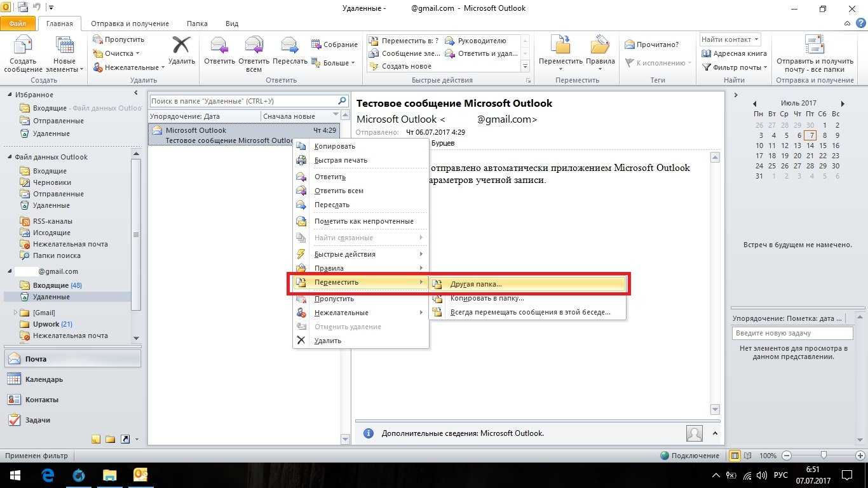This screenshot has height=488, width=868.
Task: Open Calendar (Календарь) navigation button
Action: pyautogui.click(x=72, y=379)
